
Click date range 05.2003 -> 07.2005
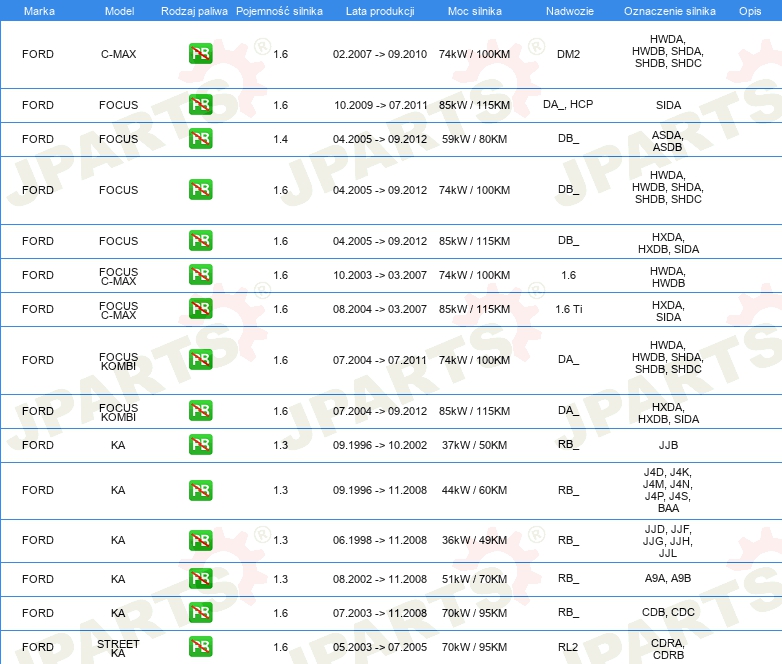[x=380, y=647]
